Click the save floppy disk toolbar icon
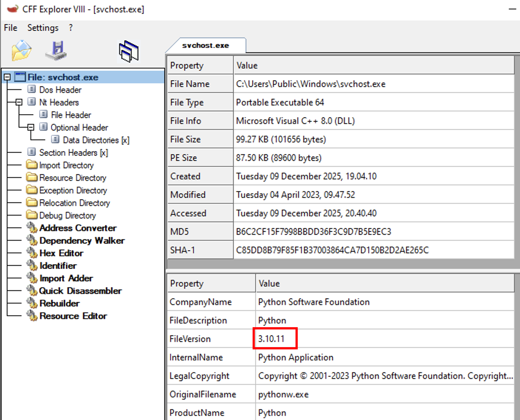 (x=56, y=51)
